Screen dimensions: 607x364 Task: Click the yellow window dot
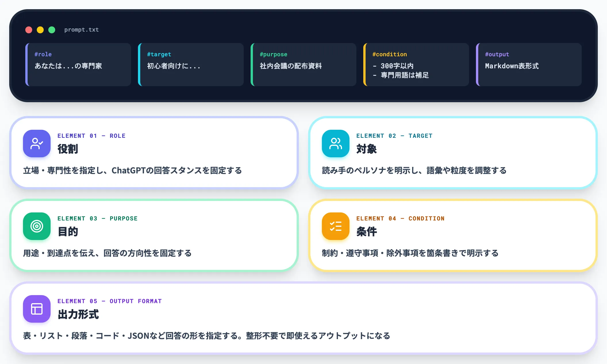40,30
